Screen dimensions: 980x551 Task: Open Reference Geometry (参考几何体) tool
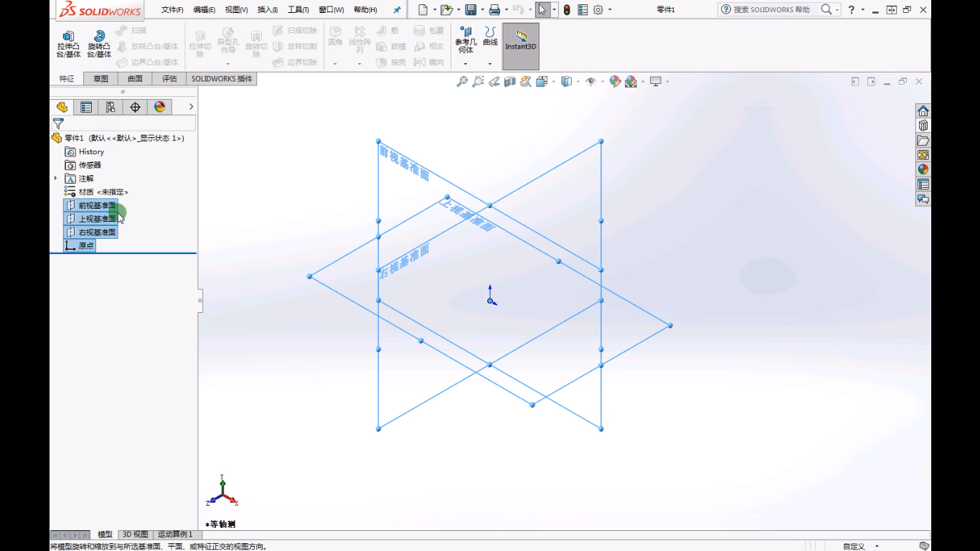466,40
